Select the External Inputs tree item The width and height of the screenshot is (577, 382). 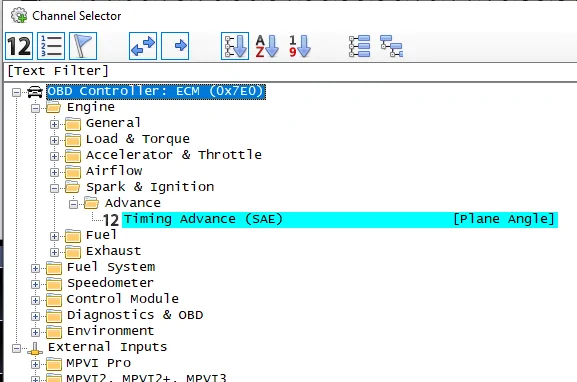107,347
